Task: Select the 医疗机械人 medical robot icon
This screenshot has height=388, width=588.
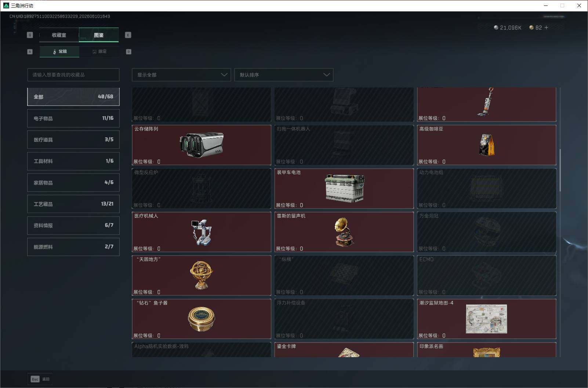Action: [202, 232]
